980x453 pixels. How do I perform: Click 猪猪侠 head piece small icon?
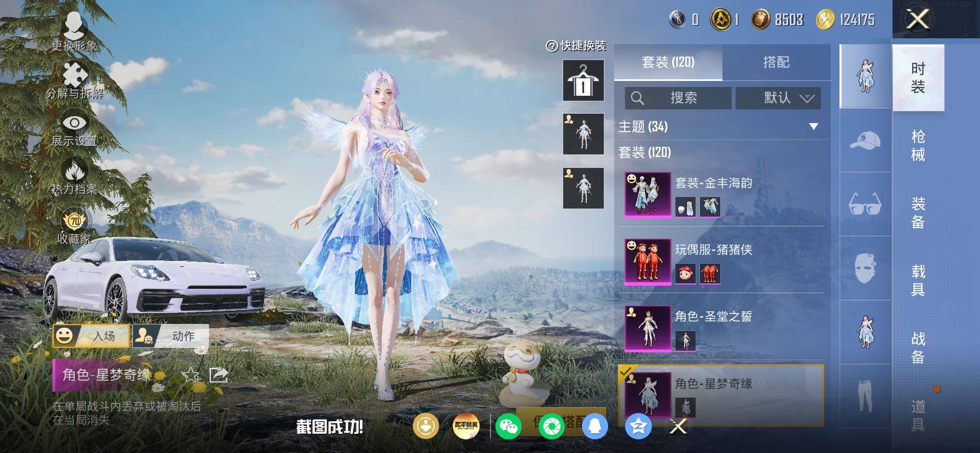(x=685, y=274)
